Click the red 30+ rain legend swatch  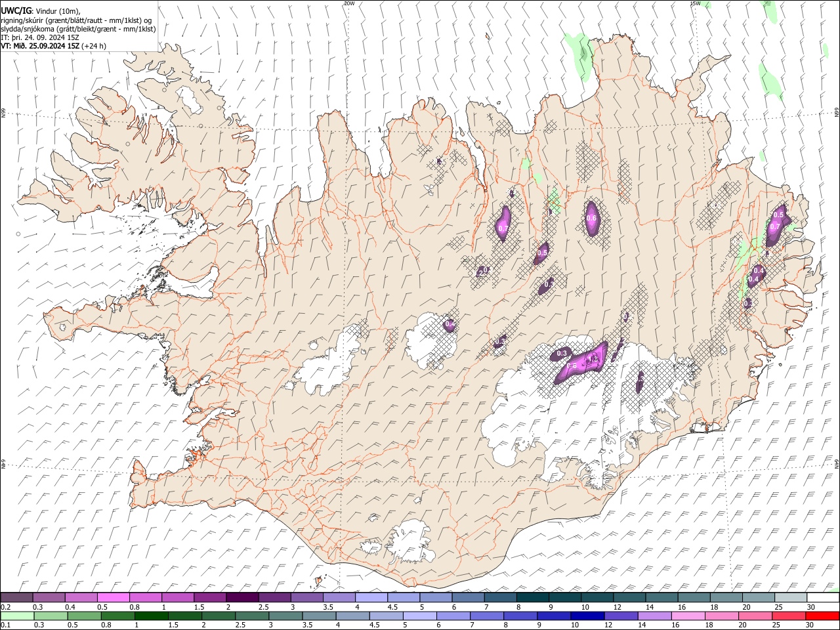[822, 616]
